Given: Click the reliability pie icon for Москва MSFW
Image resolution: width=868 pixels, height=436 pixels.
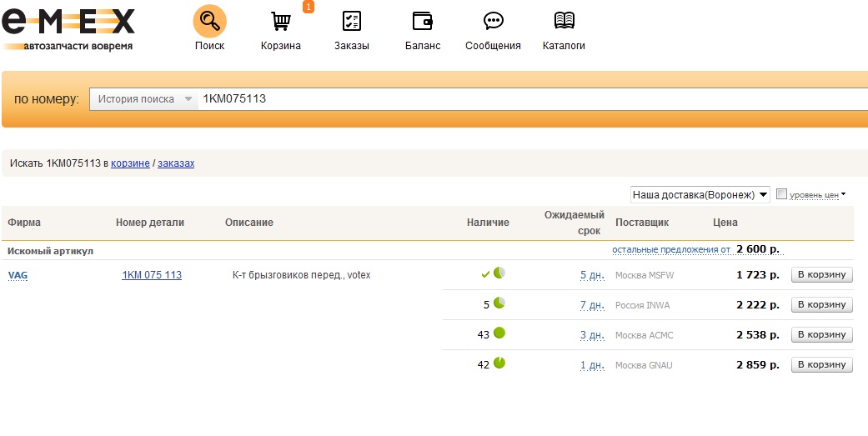Looking at the screenshot, I should coord(499,273).
